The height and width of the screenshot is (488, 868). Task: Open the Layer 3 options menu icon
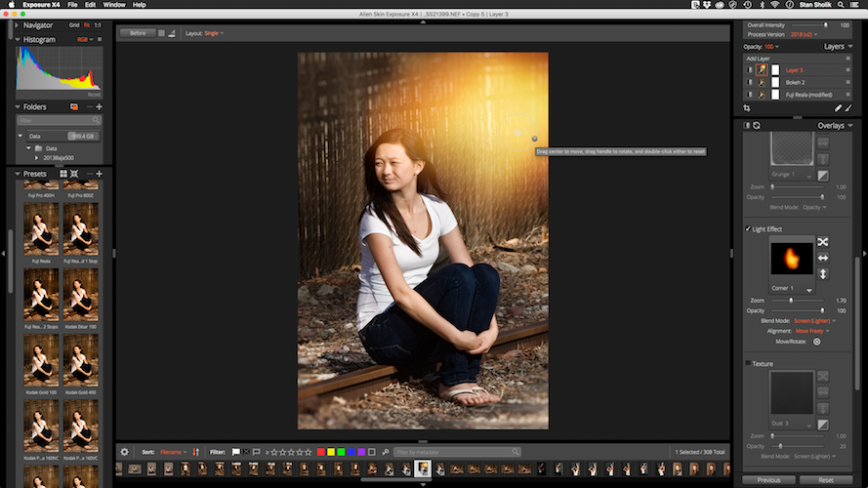(847, 70)
